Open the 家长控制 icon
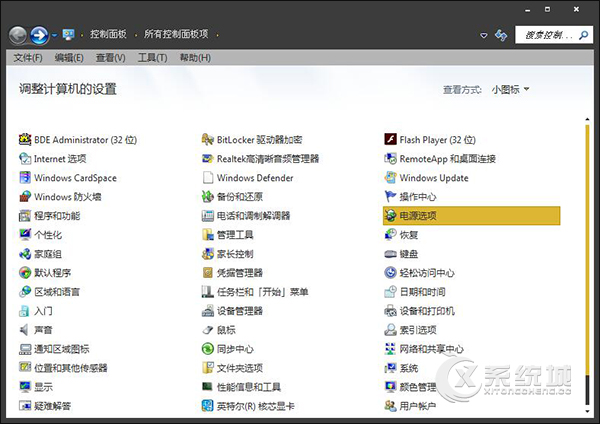This screenshot has height=424, width=600. 207,254
